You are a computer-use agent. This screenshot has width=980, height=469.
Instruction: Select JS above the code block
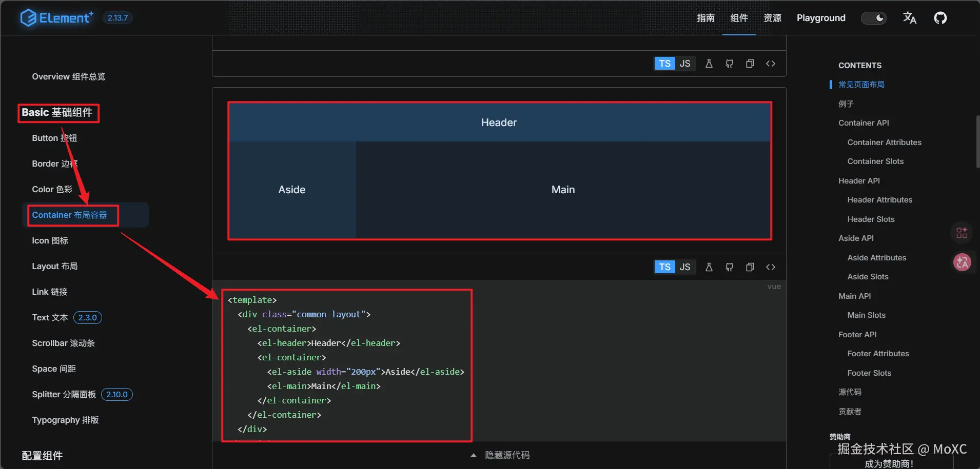click(685, 267)
